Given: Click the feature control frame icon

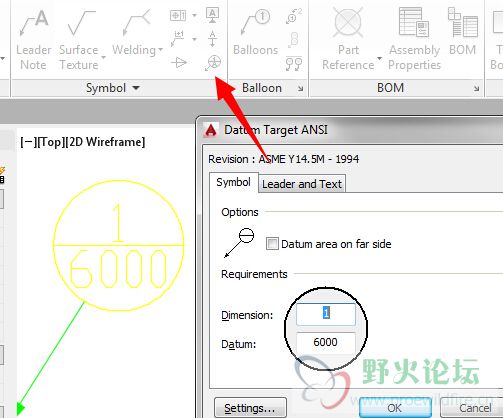Looking at the screenshot, I should (178, 15).
